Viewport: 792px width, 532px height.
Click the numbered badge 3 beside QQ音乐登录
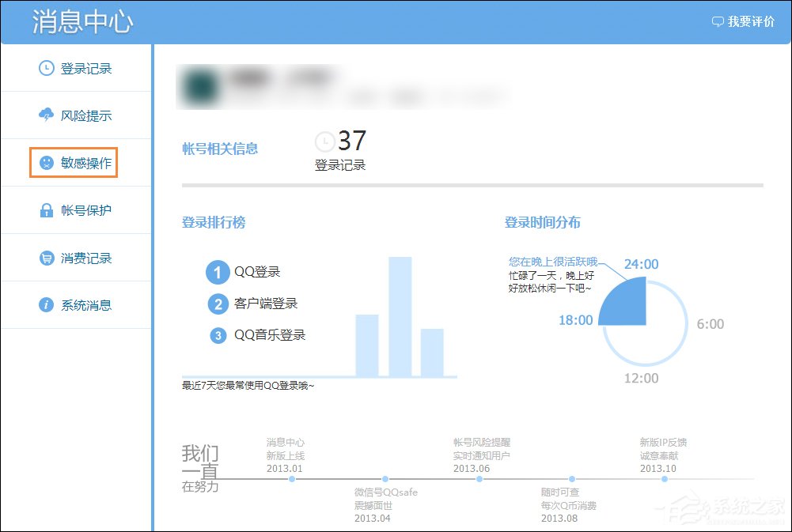coord(218,335)
